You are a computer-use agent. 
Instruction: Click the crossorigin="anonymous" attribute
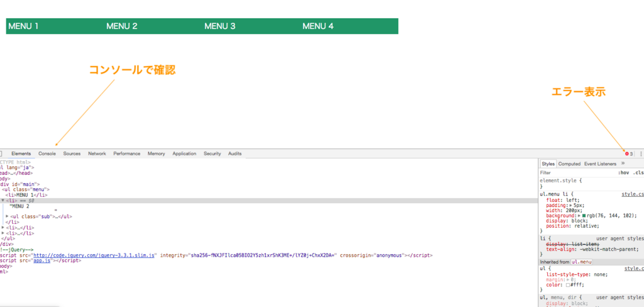pyautogui.click(x=372, y=255)
